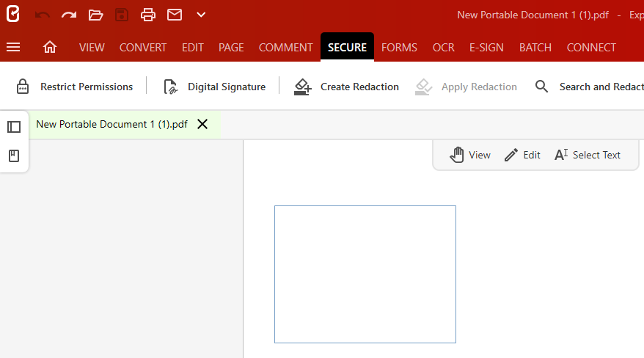The height and width of the screenshot is (358, 644).
Task: Select the SECURE ribbon tab
Action: point(347,47)
